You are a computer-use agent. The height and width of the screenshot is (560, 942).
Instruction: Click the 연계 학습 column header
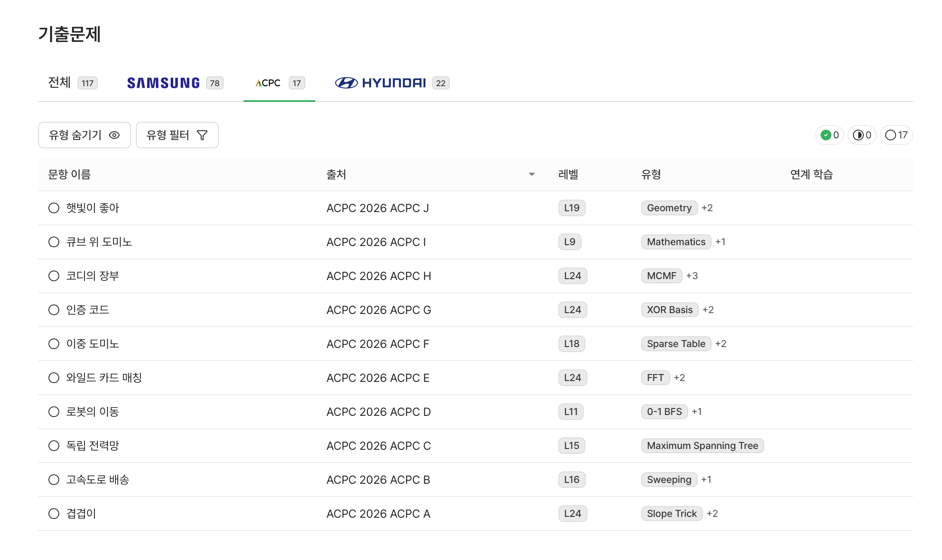click(x=811, y=174)
